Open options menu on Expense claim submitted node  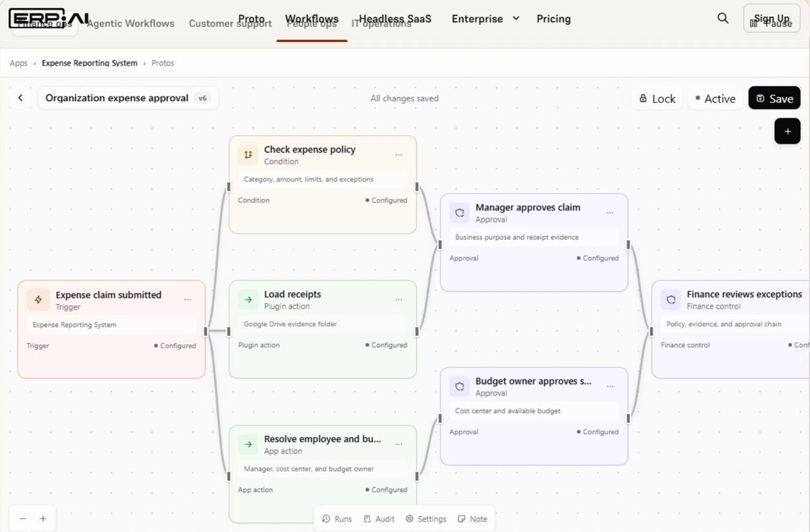[188, 300]
